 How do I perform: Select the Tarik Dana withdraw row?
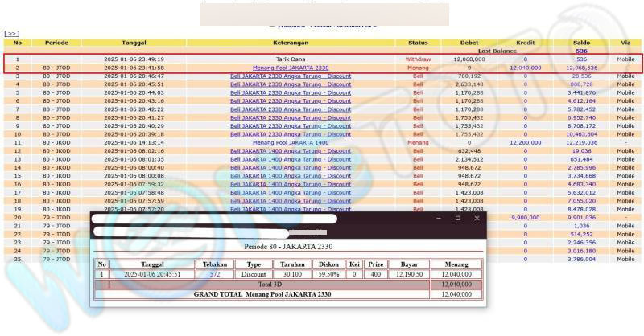click(x=290, y=59)
